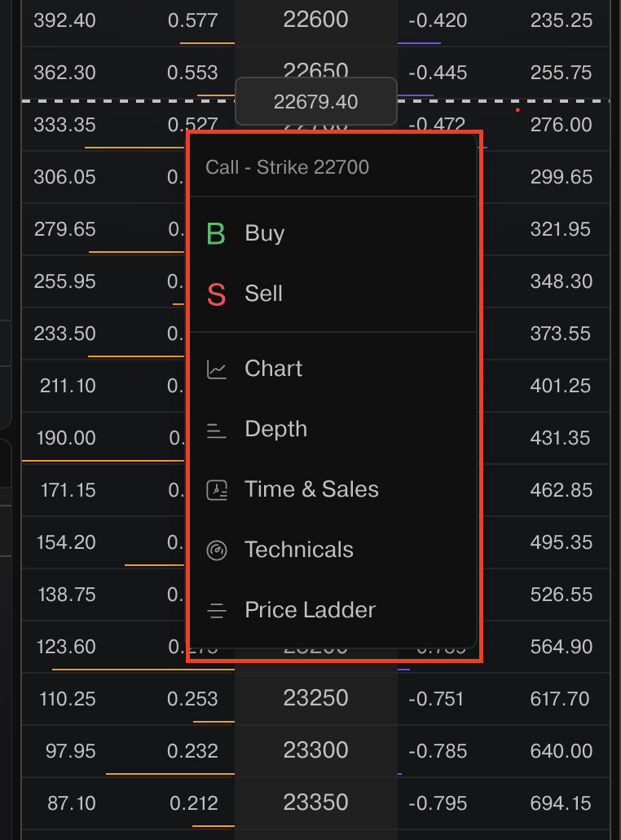Click the Depth bars icon
621x840 pixels.
coord(216,430)
